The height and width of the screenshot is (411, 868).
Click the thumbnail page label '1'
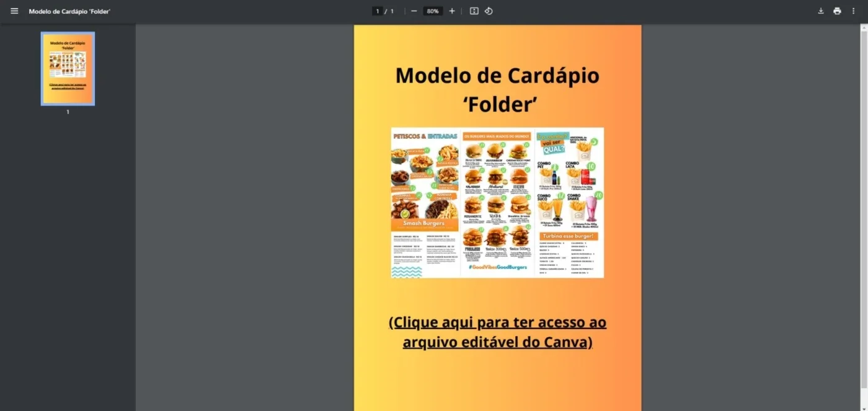tap(68, 112)
